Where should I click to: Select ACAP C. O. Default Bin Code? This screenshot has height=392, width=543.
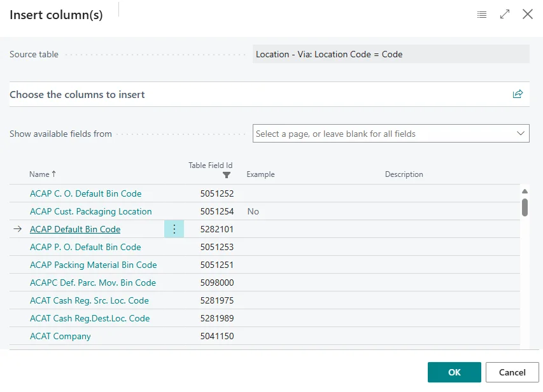[85, 193]
